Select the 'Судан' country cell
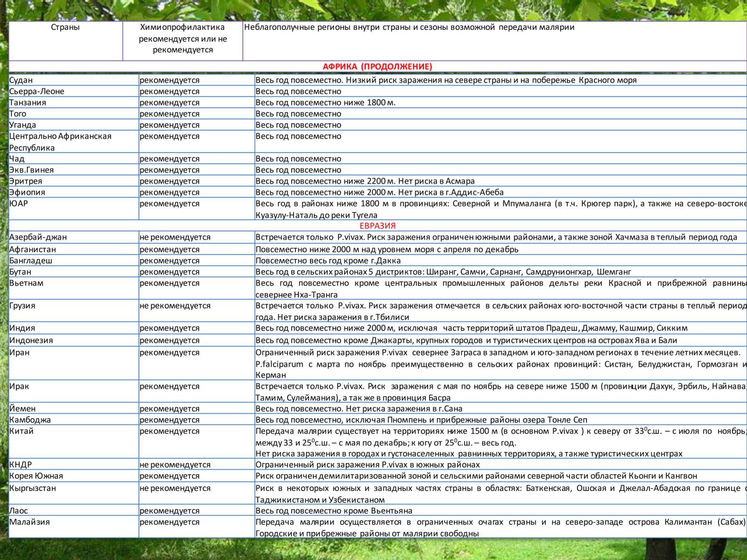747x560 pixels. pos(74,80)
